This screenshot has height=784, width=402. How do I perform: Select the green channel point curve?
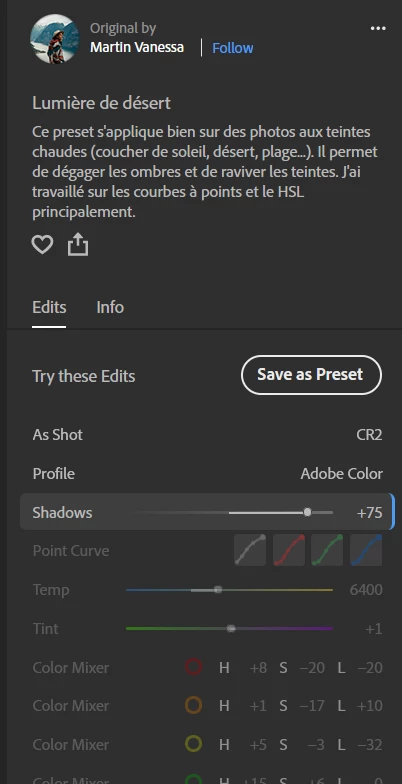(x=327, y=550)
